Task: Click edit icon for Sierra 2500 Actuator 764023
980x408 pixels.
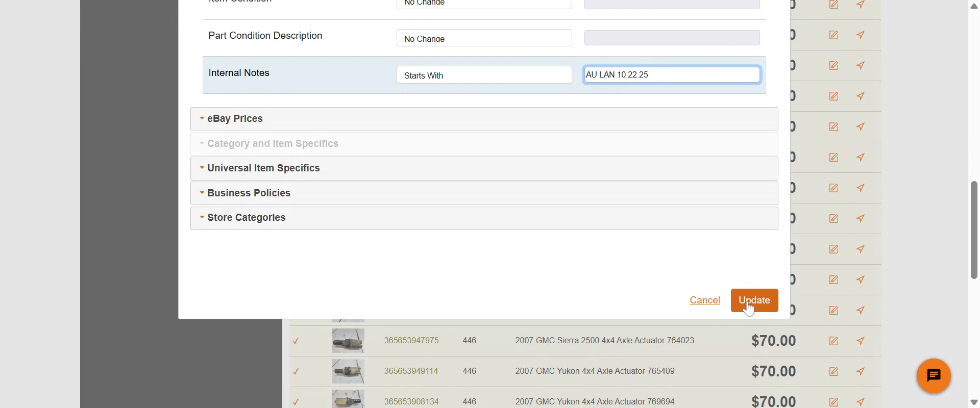Action: (x=834, y=341)
